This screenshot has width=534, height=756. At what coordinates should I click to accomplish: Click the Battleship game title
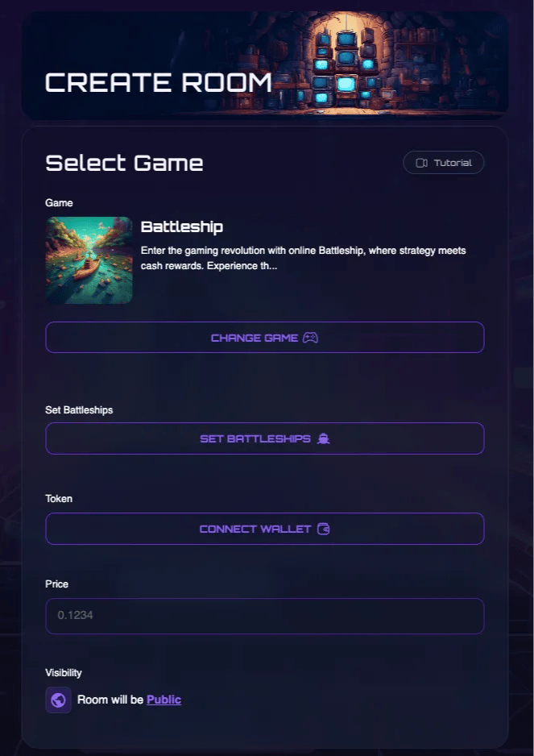(182, 226)
